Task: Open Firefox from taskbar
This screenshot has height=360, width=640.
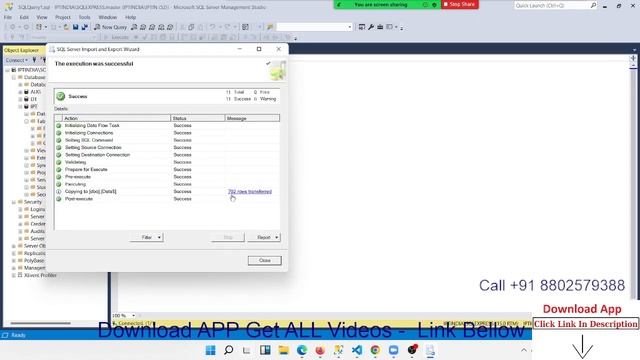Action: [320, 350]
